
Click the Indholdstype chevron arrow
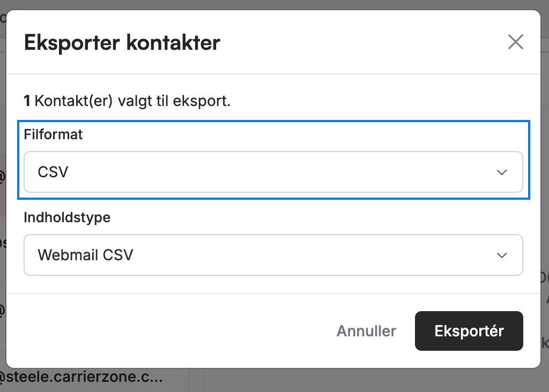coord(502,255)
